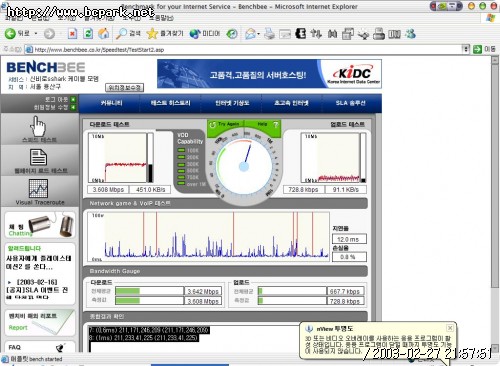
Task: Click the member info edit link
Action: point(54,107)
